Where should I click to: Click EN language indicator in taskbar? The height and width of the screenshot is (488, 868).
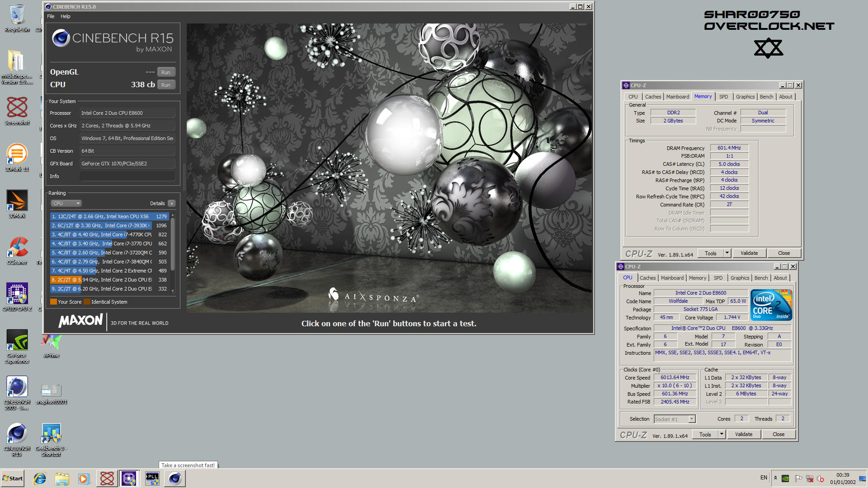pyautogui.click(x=764, y=478)
